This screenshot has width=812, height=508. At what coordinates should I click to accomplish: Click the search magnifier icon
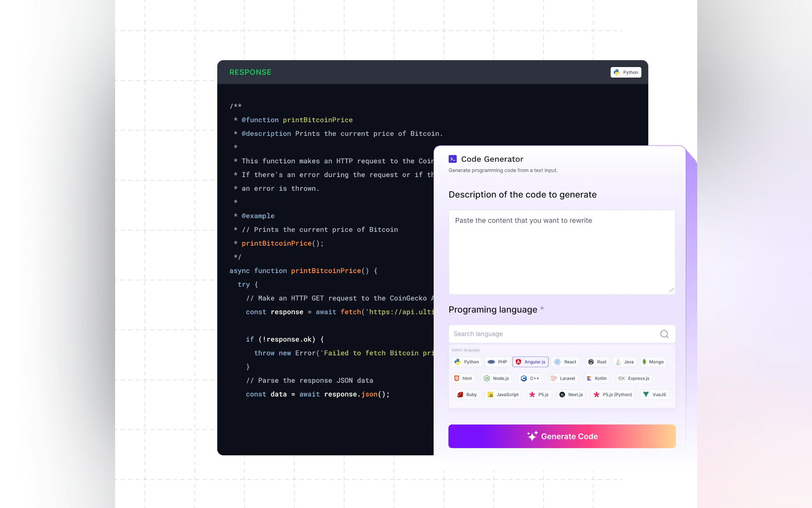point(664,334)
